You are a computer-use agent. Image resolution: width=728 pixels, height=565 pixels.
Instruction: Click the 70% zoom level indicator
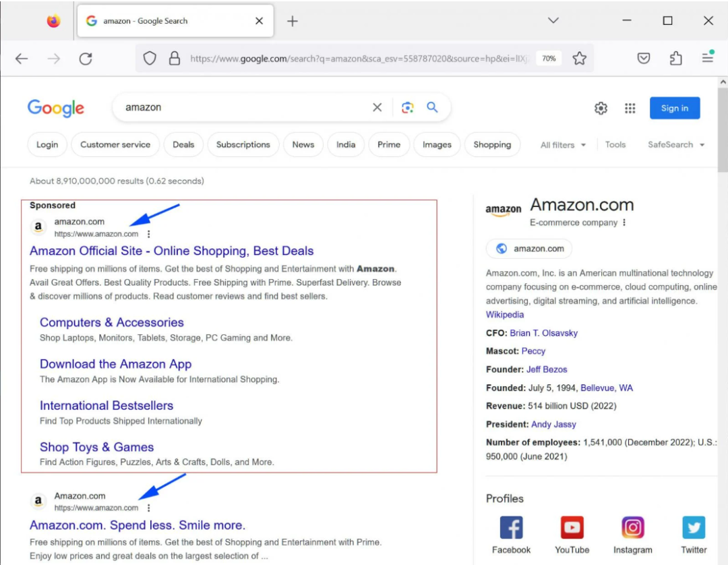click(549, 59)
